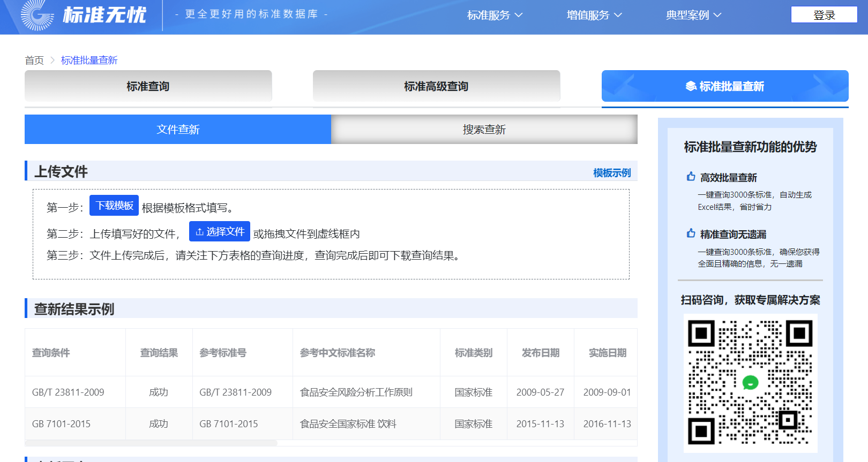Expand the 典型案例 dropdown menu
This screenshot has width=868, height=462.
tap(694, 15)
